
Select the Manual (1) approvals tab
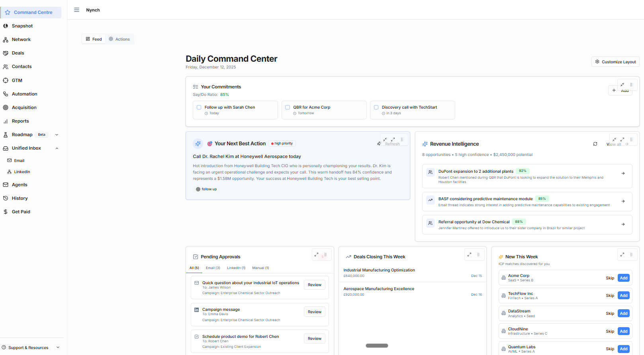tap(260, 268)
